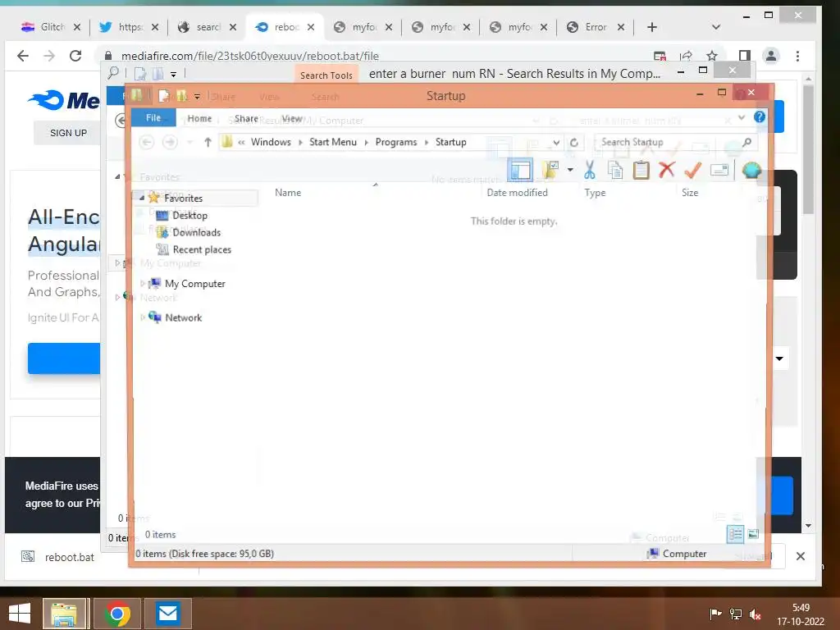Open the File tab in Startup window

click(x=153, y=118)
